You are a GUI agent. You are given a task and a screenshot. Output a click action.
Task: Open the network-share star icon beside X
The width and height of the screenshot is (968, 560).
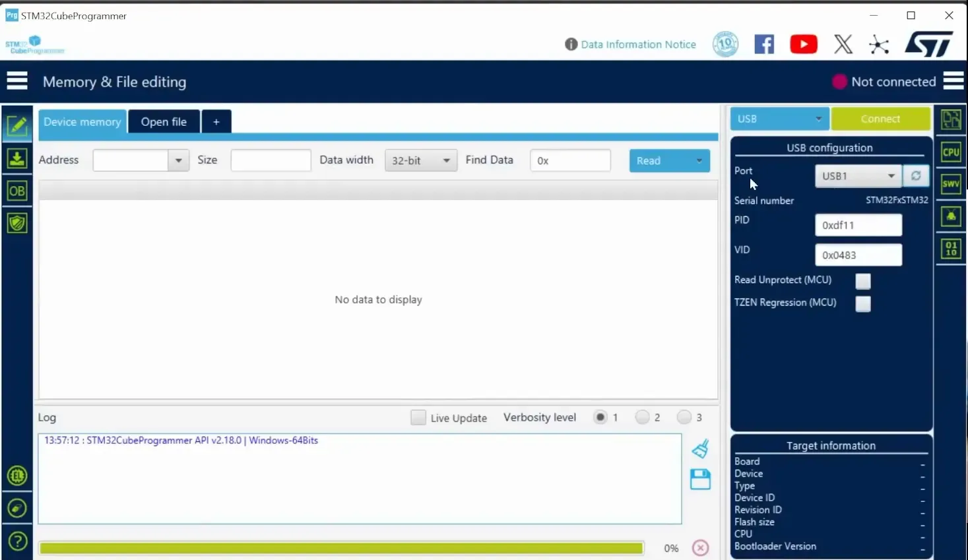point(879,45)
